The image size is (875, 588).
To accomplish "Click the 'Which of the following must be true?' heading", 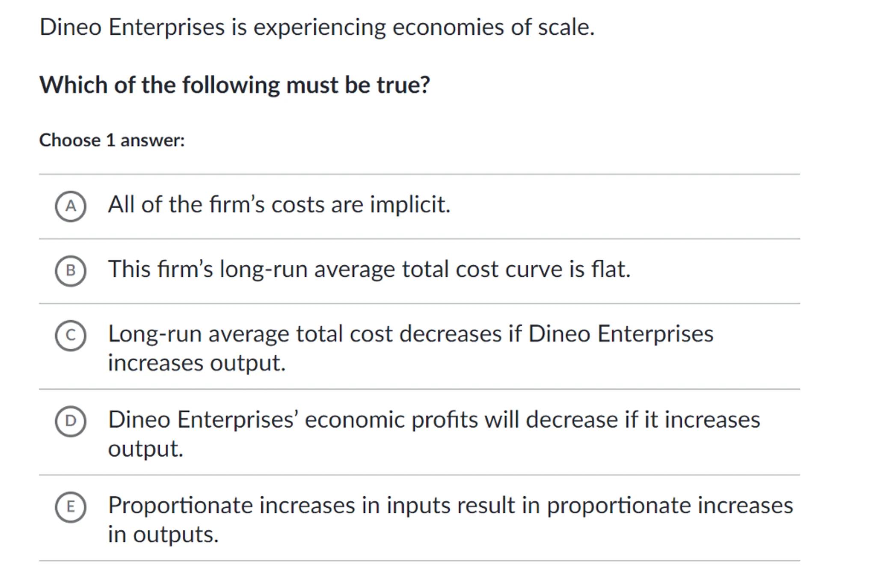I will click(234, 85).
